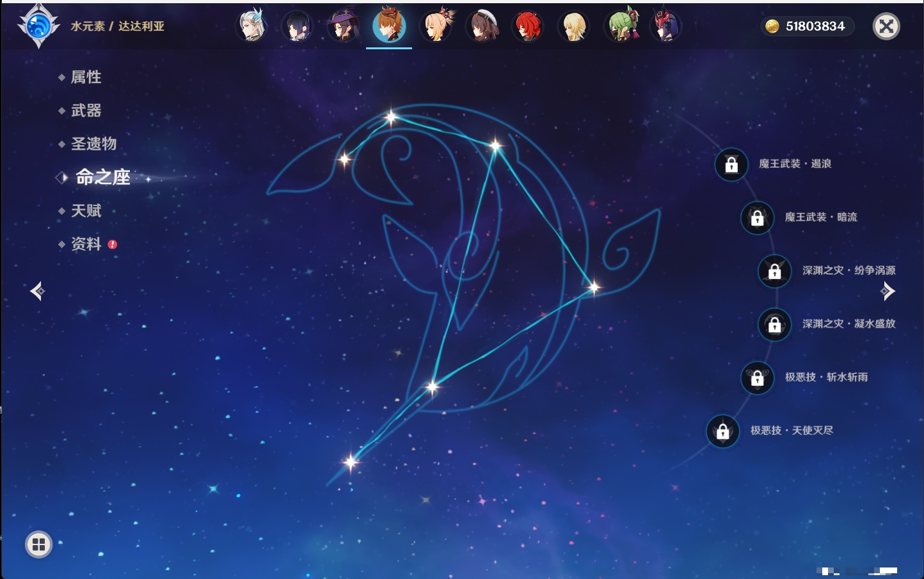Click lock icon for 深渊之灾·纷争涡源

click(x=774, y=271)
